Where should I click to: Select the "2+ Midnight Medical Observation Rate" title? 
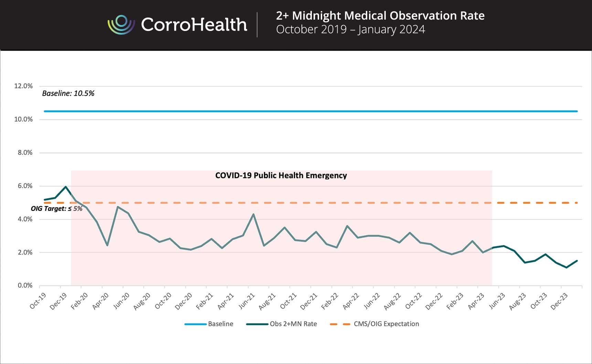coord(380,16)
